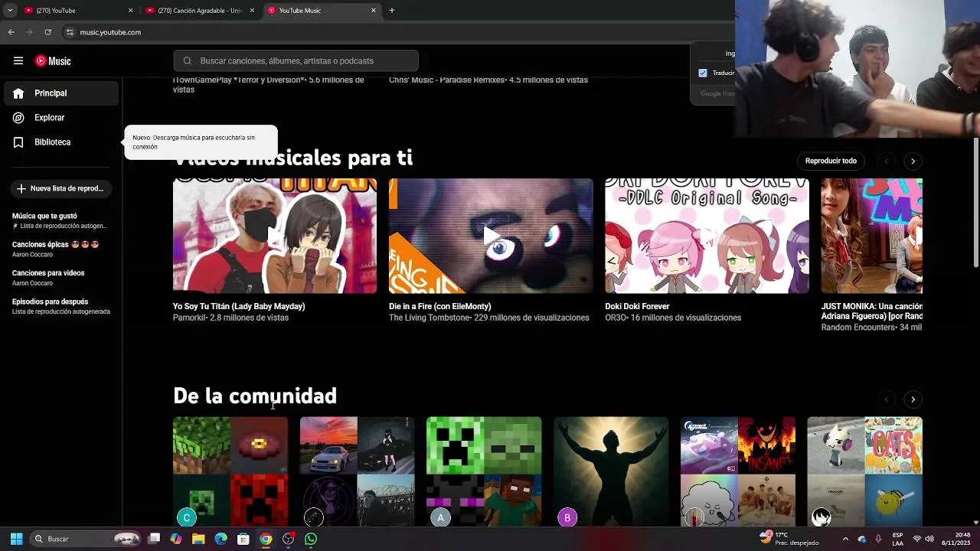Click avatar B on silhouette playlist
Image resolution: width=980 pixels, height=551 pixels.
coord(567,518)
